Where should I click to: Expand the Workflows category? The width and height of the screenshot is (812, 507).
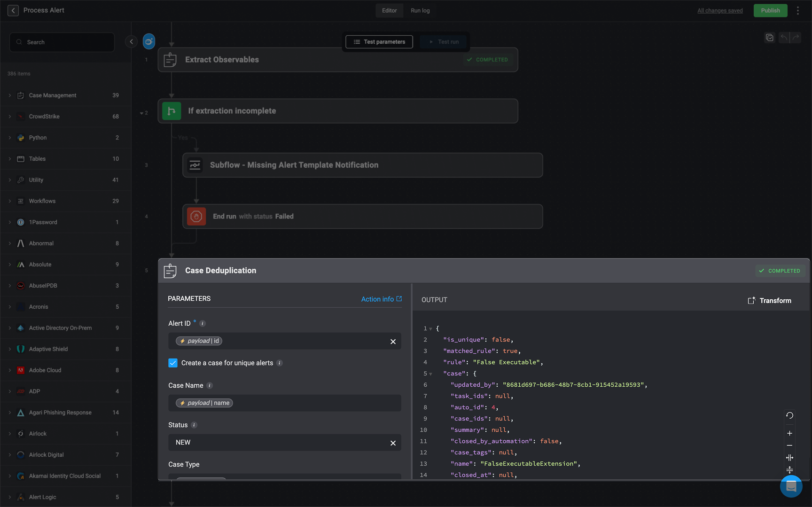9,201
